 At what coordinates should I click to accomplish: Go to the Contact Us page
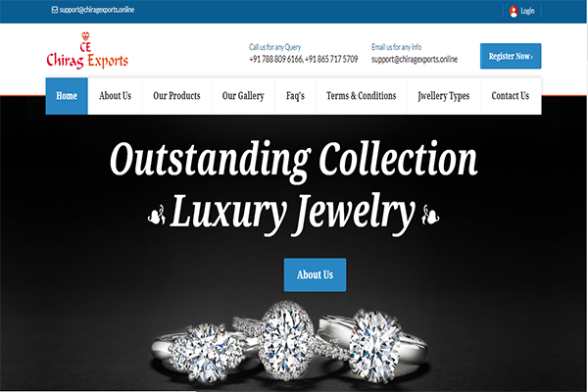[x=511, y=96]
